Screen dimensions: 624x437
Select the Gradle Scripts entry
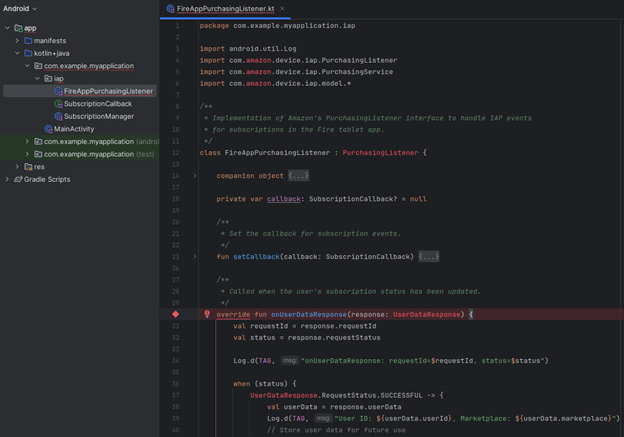[x=47, y=179]
